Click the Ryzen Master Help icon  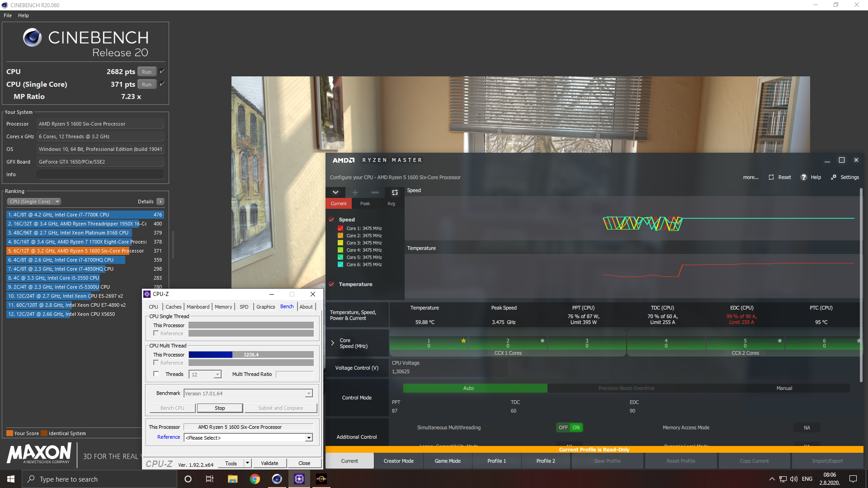804,176
